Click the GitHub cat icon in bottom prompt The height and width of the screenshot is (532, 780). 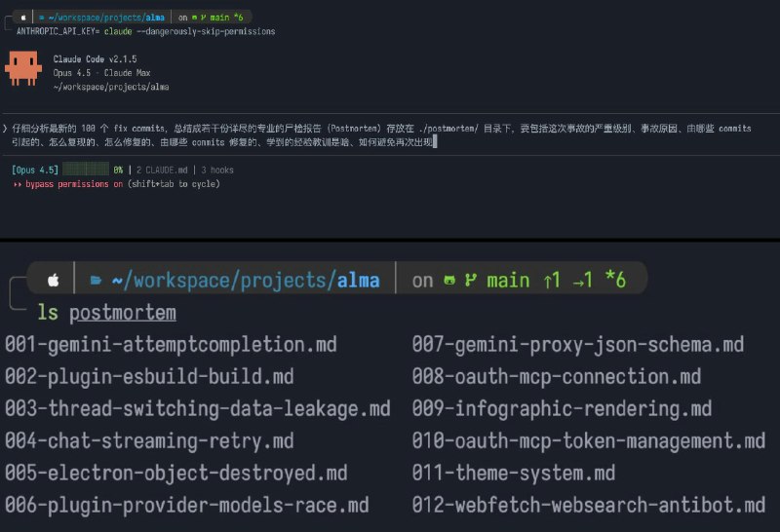449,281
